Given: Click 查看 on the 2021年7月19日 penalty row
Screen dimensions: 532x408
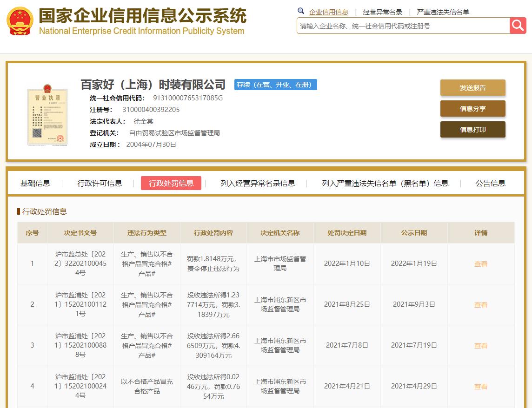Looking at the screenshot, I should click(x=481, y=346).
